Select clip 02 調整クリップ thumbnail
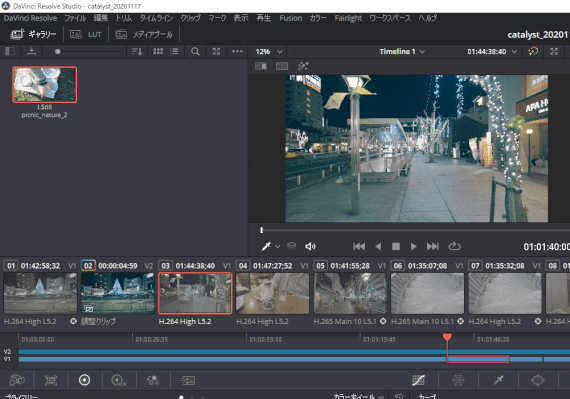The height and width of the screenshot is (399, 570). [x=118, y=293]
